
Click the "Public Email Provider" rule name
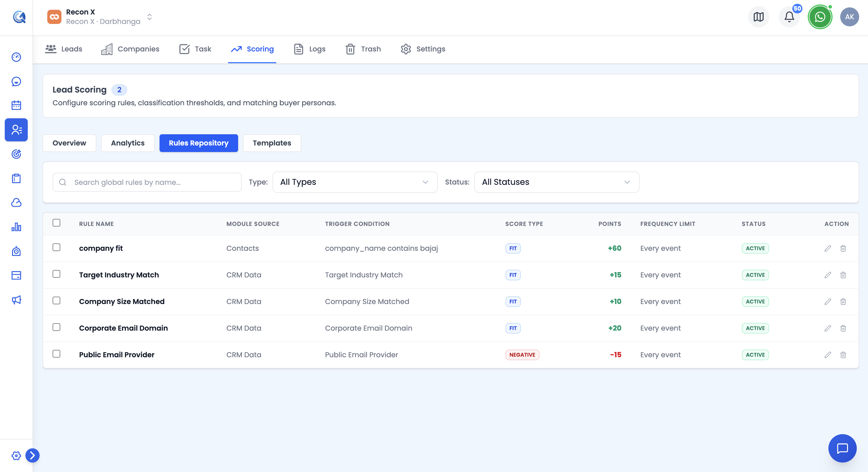tap(117, 355)
